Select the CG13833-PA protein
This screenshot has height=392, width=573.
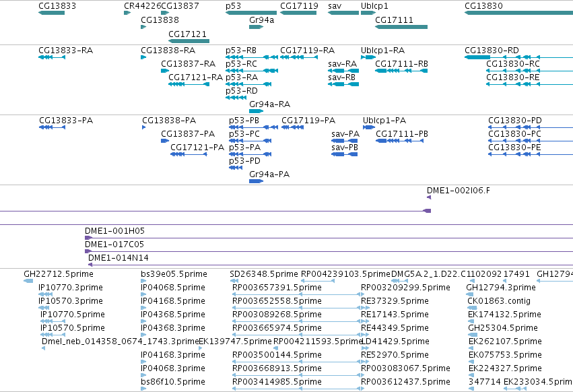pyautogui.click(x=53, y=127)
